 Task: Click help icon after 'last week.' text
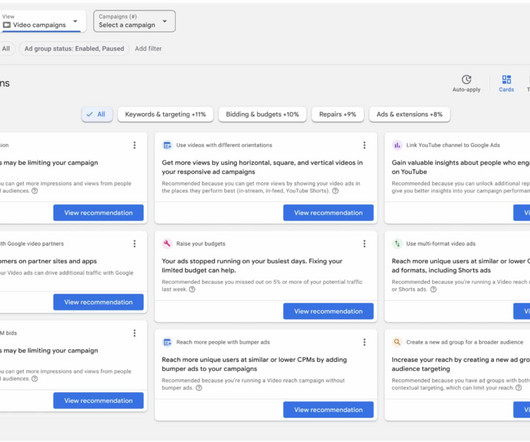(x=192, y=289)
